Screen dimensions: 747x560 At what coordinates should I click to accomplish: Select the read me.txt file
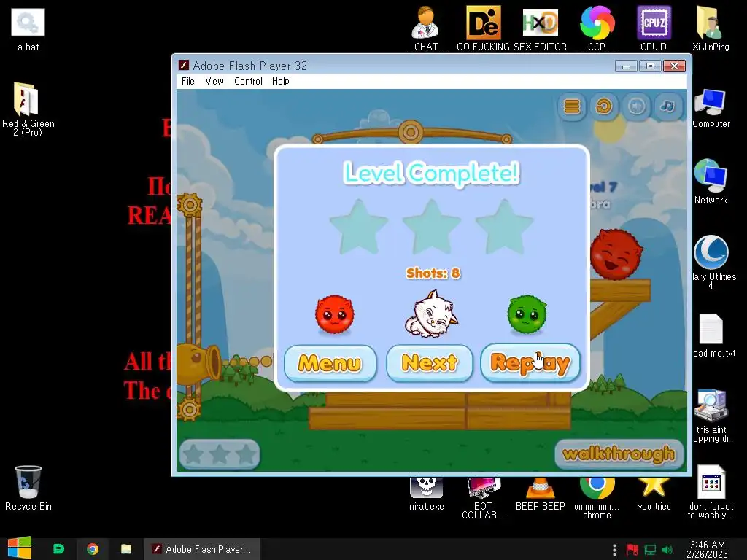[712, 335]
